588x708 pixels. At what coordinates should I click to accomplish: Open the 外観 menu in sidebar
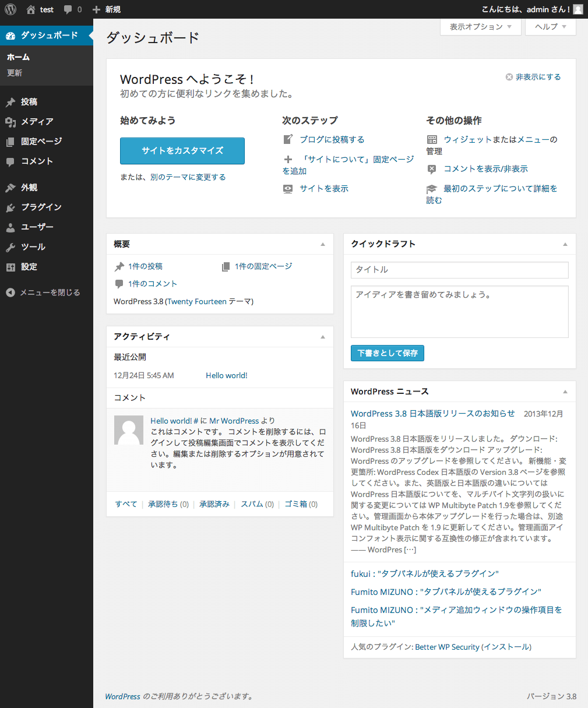click(x=29, y=188)
